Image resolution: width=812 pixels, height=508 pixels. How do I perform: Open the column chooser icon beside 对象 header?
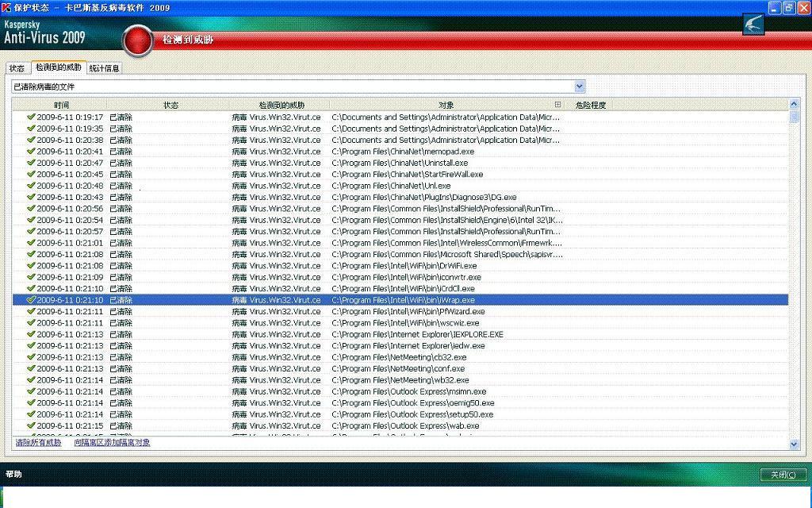[557, 104]
